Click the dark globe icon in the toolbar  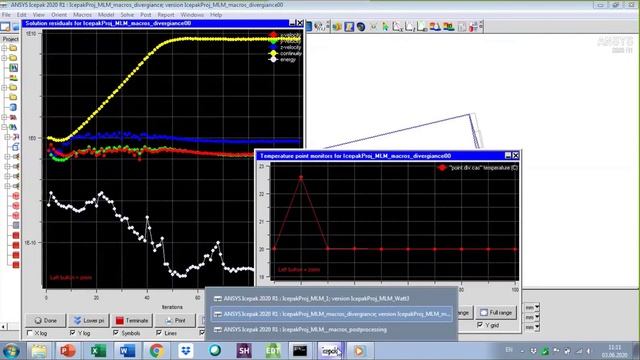tap(361, 27)
